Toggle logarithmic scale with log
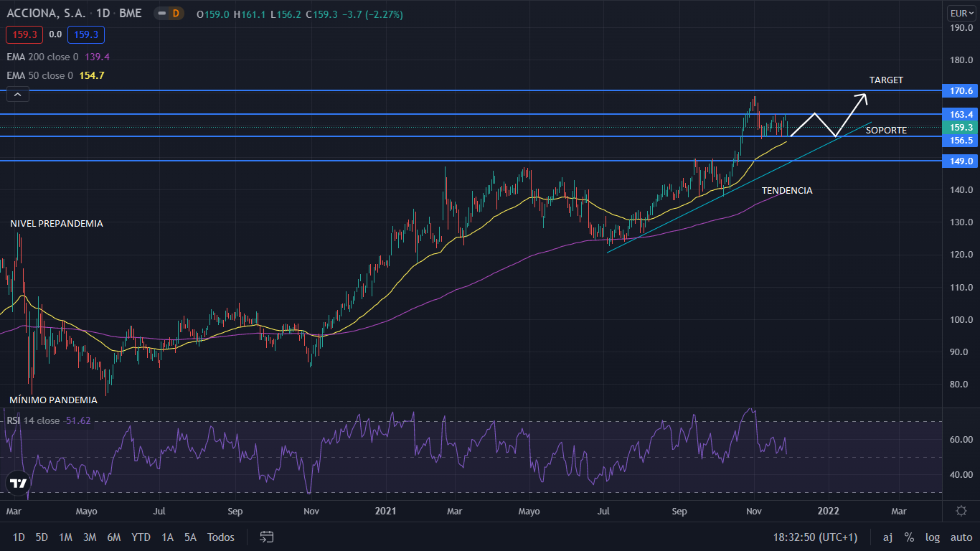Screen dimensions: 980x551 click(x=933, y=537)
